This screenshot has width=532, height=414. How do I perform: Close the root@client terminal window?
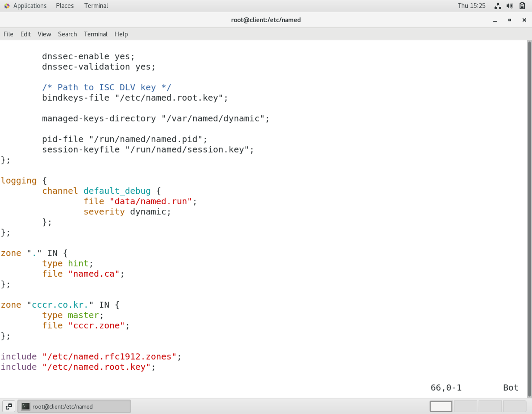(x=524, y=20)
